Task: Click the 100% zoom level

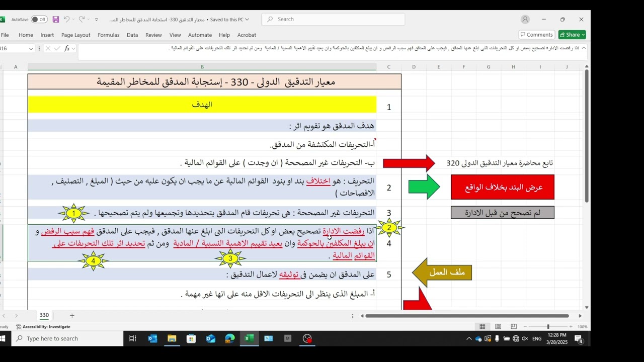Action: [582, 327]
